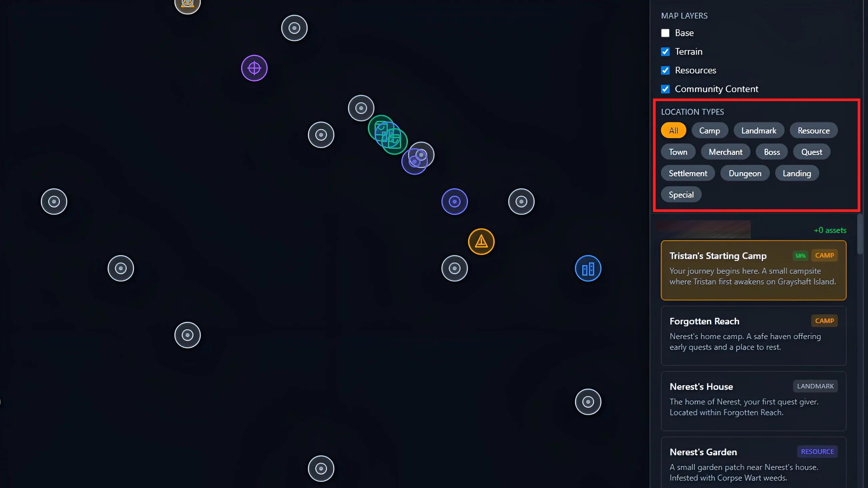The image size is (868, 488).
Task: Open the Nerest's House location card
Action: click(753, 401)
